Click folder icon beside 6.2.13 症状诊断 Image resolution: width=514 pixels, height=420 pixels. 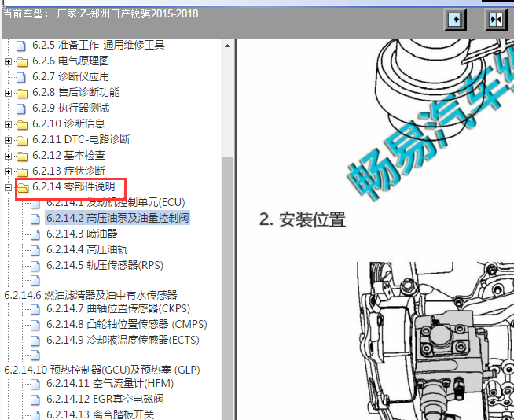[22, 172]
